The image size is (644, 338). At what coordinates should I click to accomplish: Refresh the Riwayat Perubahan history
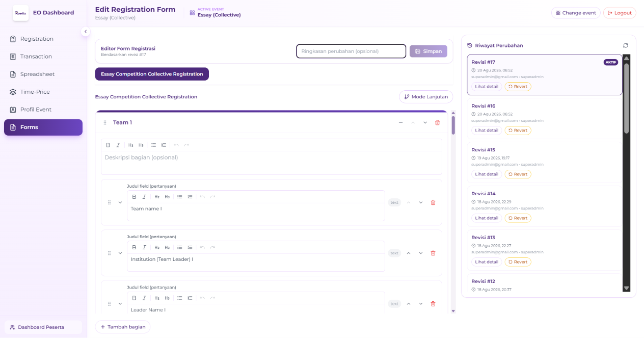pos(626,45)
